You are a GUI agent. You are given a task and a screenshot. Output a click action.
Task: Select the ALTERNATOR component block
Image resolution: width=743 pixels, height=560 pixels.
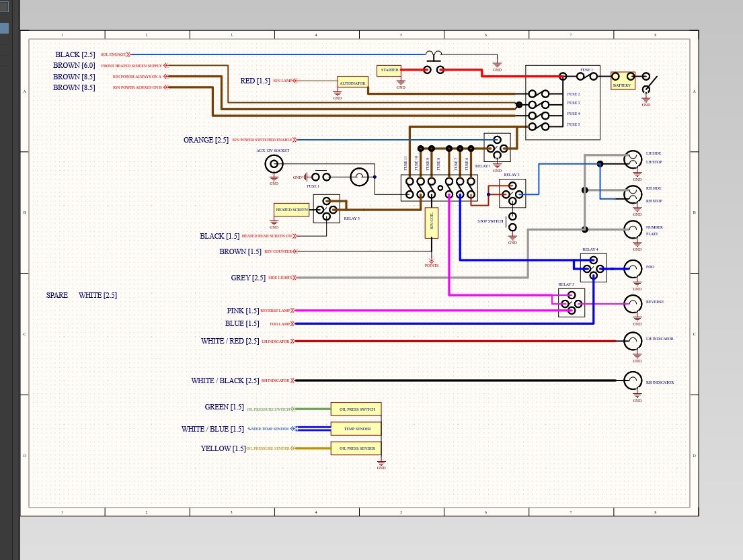tap(352, 83)
